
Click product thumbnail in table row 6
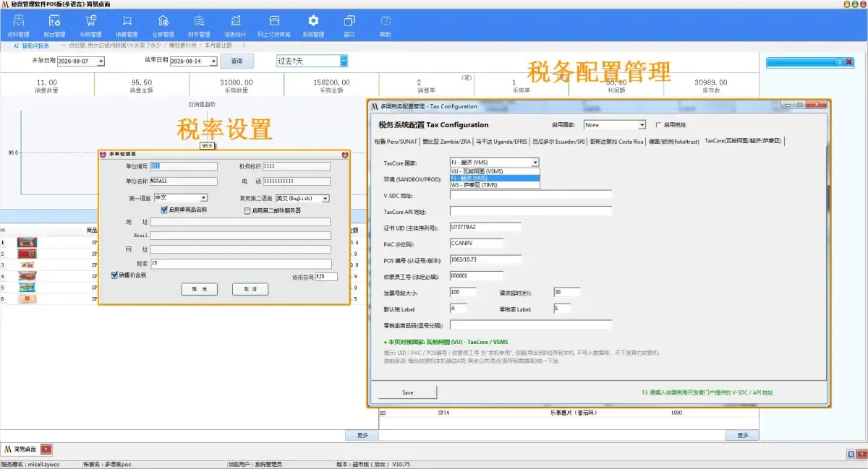(27, 298)
